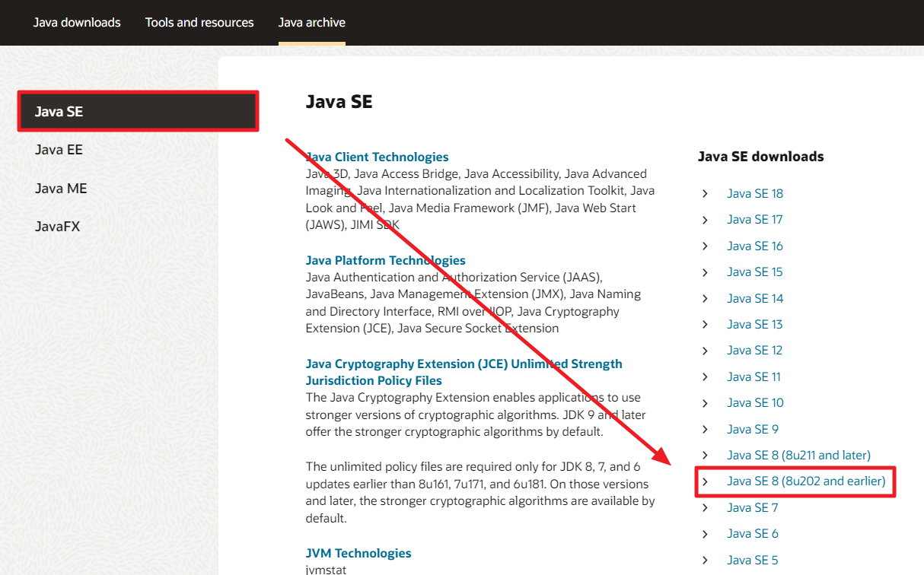Go to Tools and resources
The width and height of the screenshot is (924, 575).
click(199, 22)
